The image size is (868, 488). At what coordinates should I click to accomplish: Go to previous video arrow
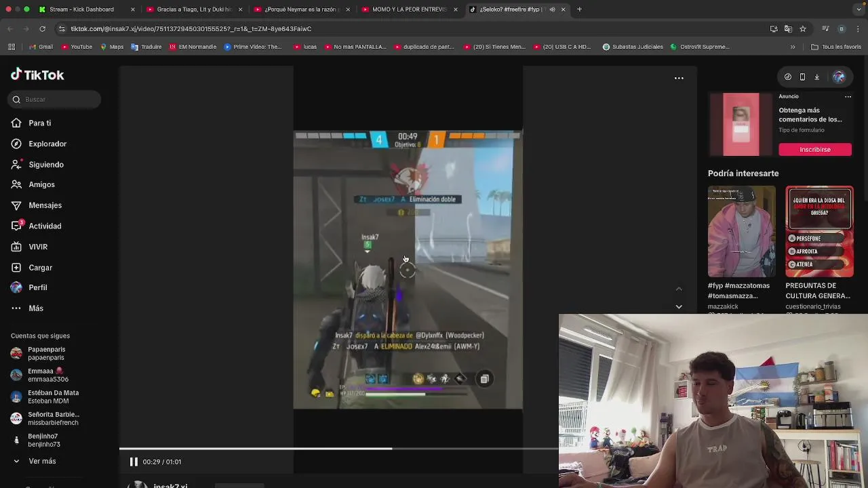pyautogui.click(x=679, y=289)
